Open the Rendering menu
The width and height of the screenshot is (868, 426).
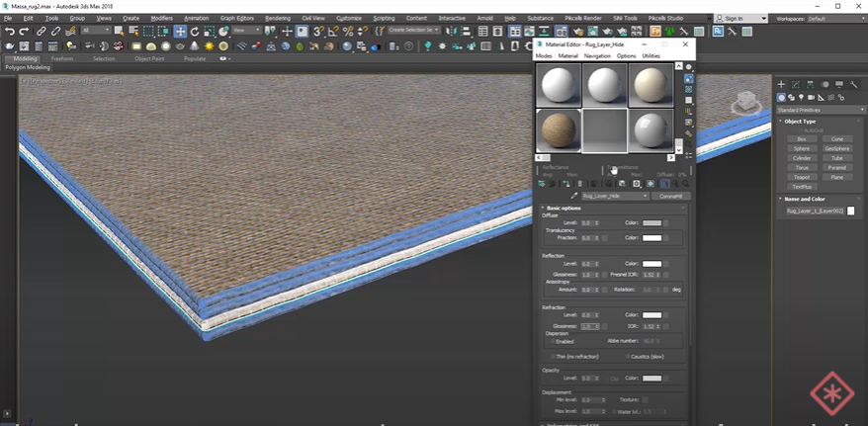click(x=278, y=18)
